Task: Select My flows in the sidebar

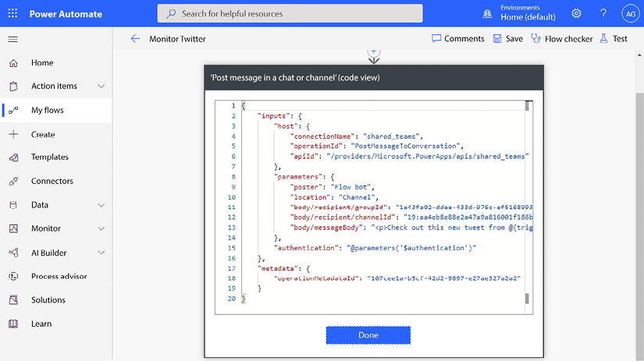Action: click(57, 110)
